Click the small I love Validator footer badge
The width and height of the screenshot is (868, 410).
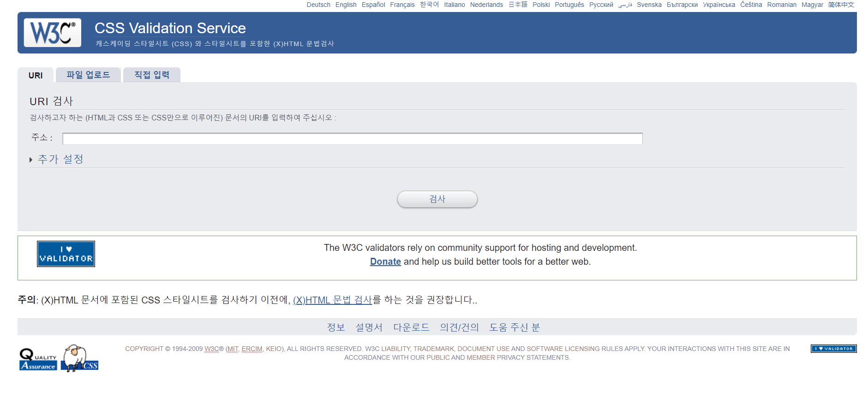pos(833,349)
